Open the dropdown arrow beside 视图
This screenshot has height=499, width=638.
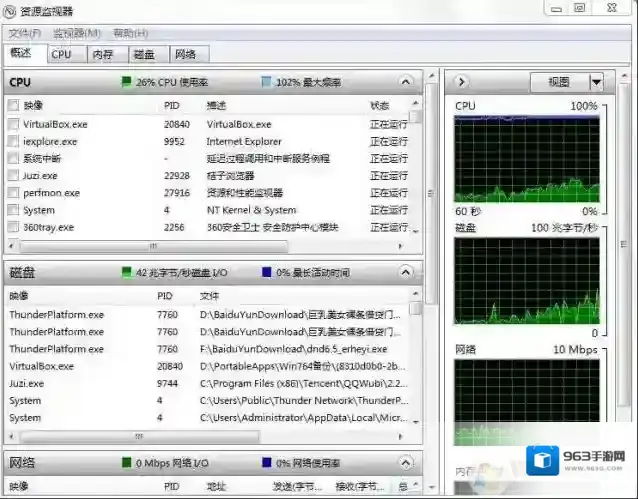point(597,82)
